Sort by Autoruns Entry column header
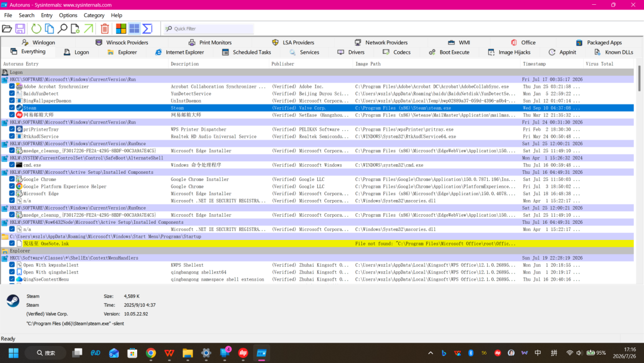644x363 pixels. tap(85, 64)
